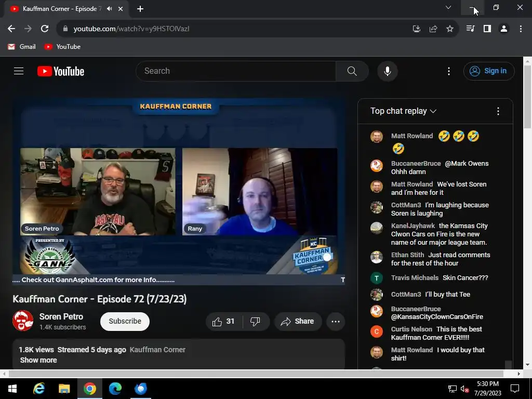Click KanelJayhawk's chat message

(x=440, y=234)
